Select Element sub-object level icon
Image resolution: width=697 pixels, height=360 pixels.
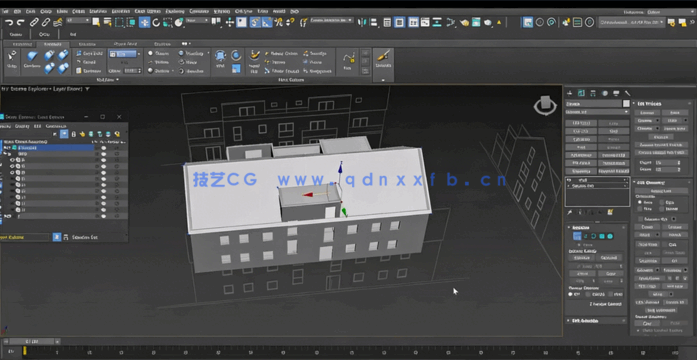pos(610,236)
